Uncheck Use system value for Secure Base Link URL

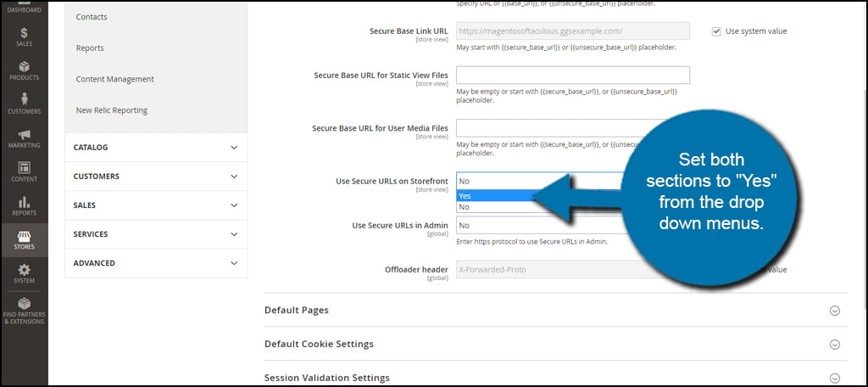coord(715,31)
